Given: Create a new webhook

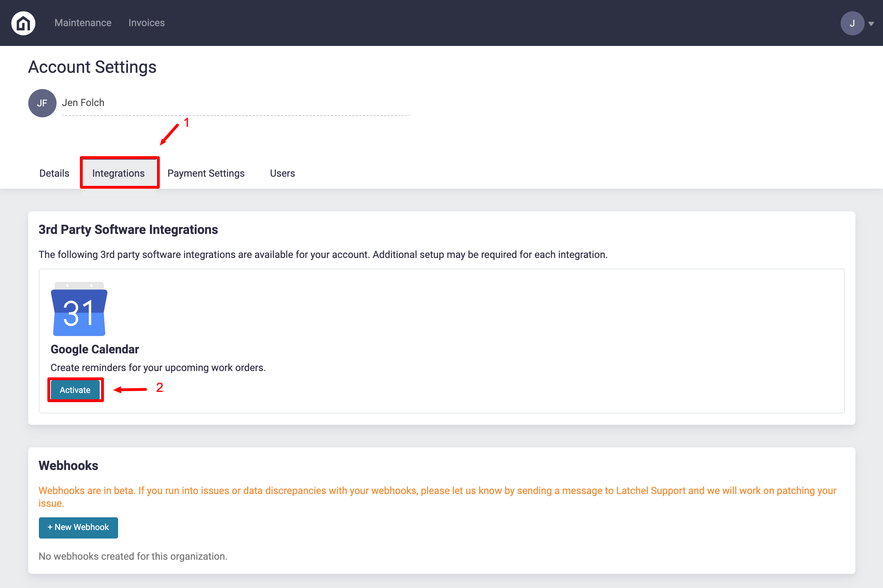Looking at the screenshot, I should (x=78, y=527).
